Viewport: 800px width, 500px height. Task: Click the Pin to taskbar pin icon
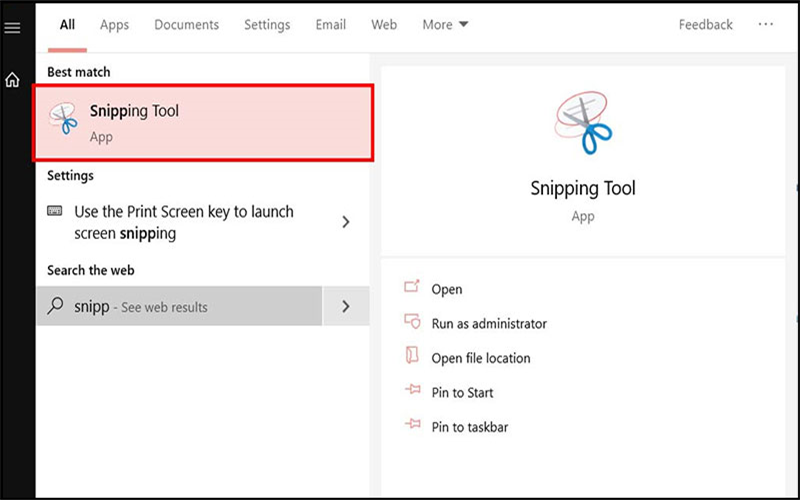tap(412, 424)
